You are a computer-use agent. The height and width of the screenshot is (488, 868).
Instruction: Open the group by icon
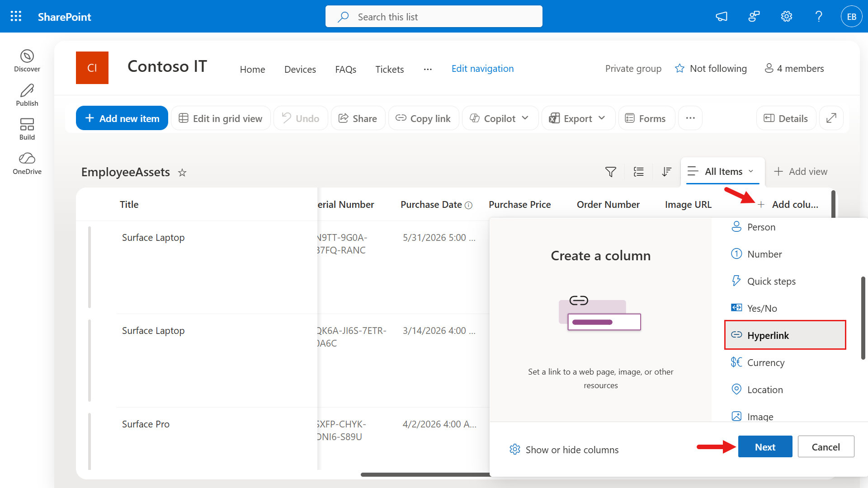(x=639, y=172)
